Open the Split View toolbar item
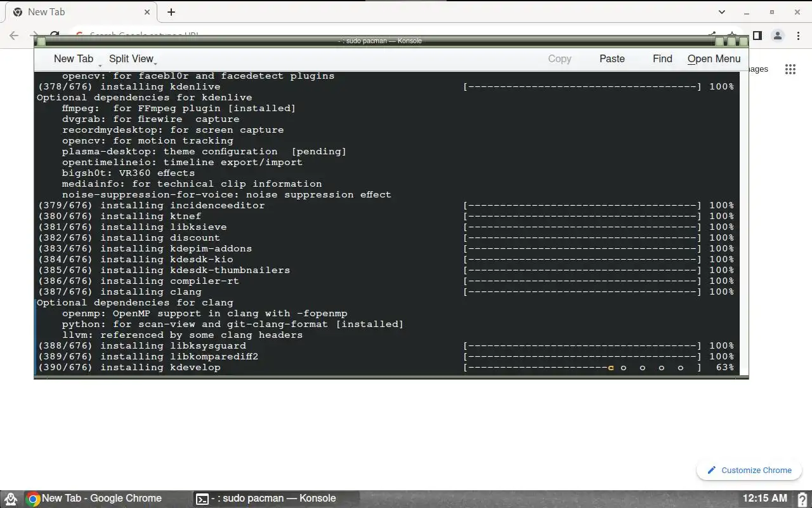This screenshot has width=812, height=508. click(131, 58)
